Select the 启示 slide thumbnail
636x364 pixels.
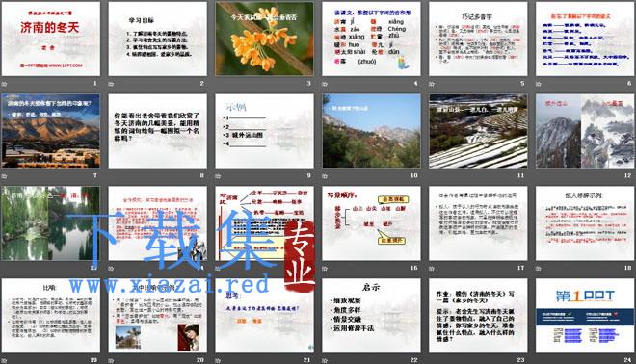[371, 315]
